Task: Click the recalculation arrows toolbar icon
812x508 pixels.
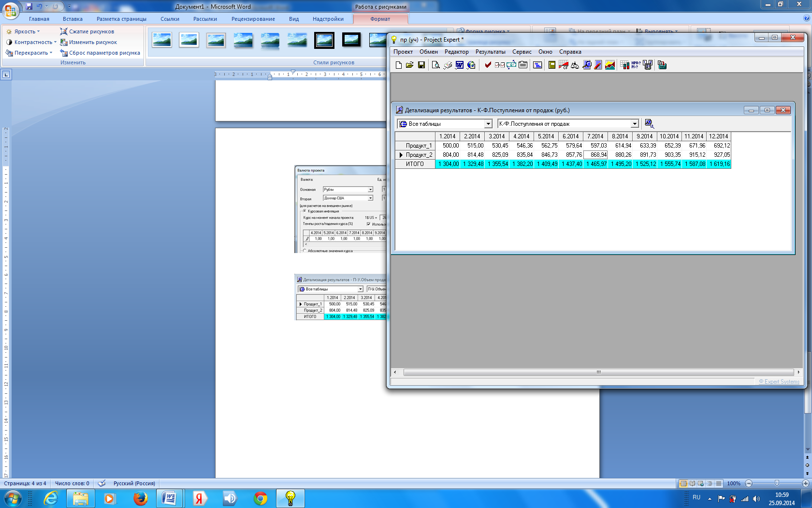Action: point(511,65)
